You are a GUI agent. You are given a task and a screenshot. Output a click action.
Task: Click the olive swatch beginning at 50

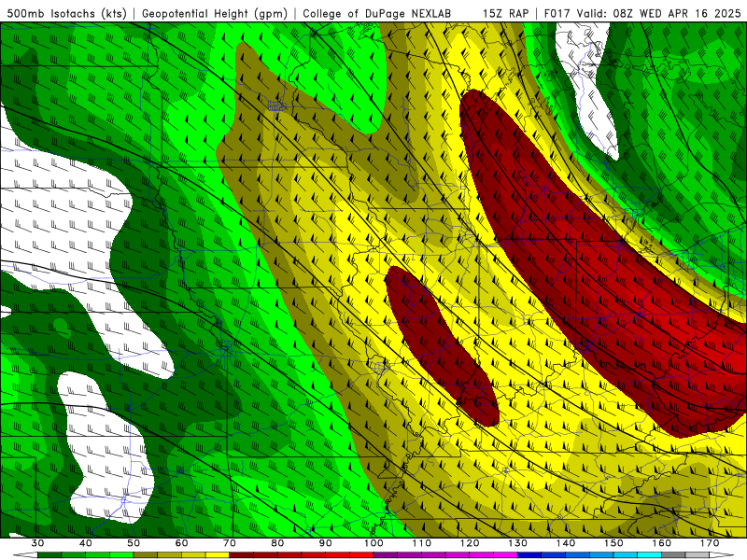coord(146,555)
